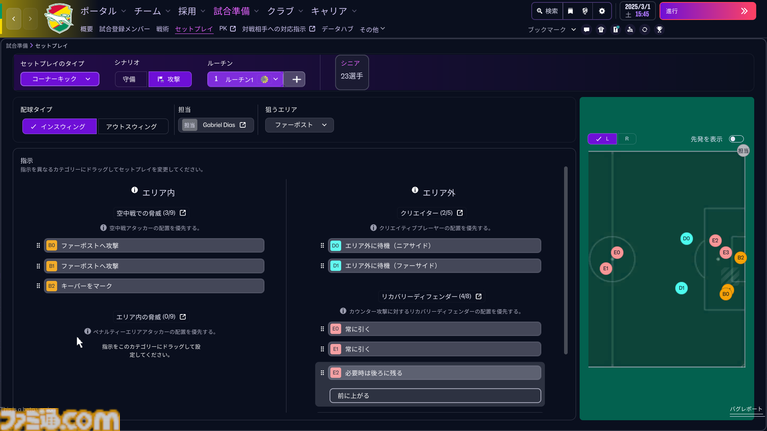Open the コーナーキック set piece type dropdown
767x431 pixels.
[x=59, y=79]
